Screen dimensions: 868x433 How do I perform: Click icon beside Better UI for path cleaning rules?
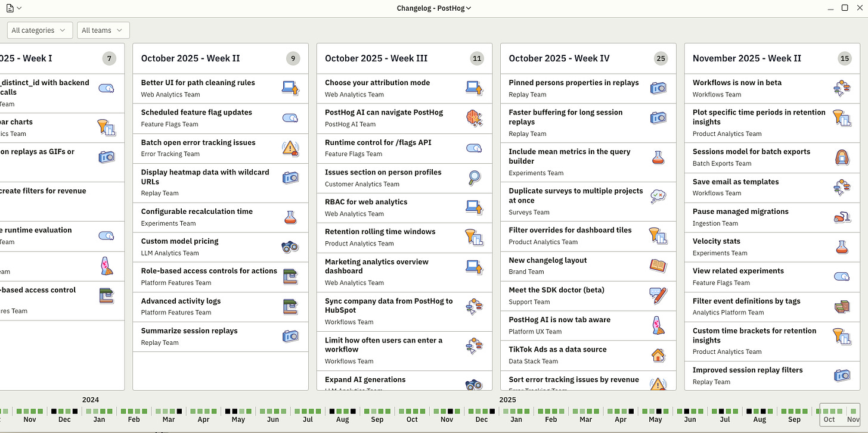(290, 88)
